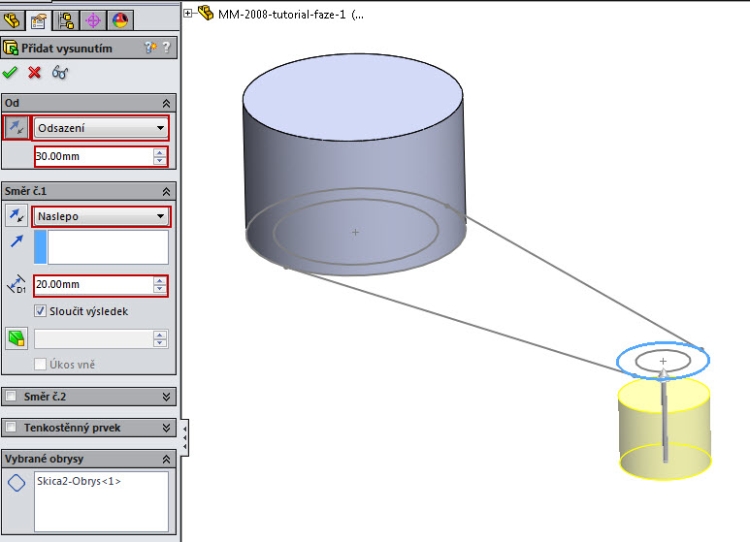Enable the Směr č.2 checkbox
The height and width of the screenshot is (542, 750).
tap(11, 396)
